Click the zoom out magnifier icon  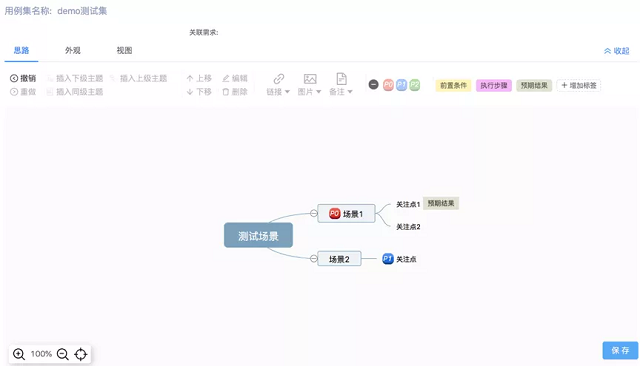pos(62,354)
